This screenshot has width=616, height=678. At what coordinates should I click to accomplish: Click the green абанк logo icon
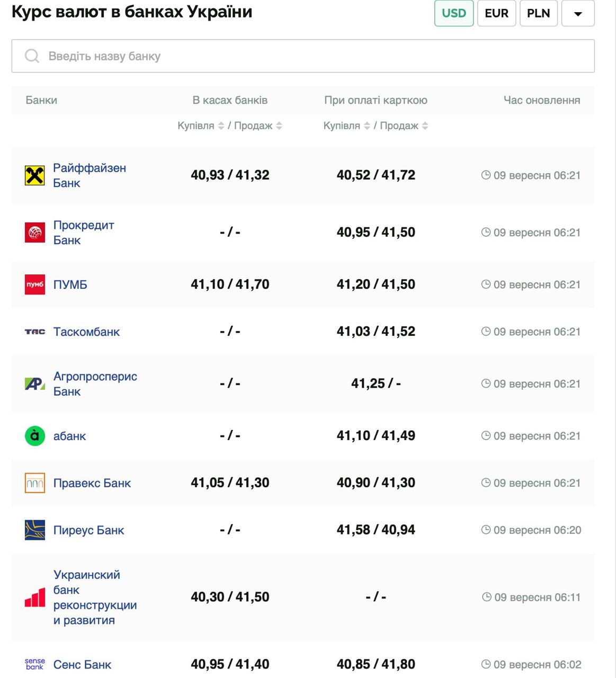pyautogui.click(x=35, y=436)
